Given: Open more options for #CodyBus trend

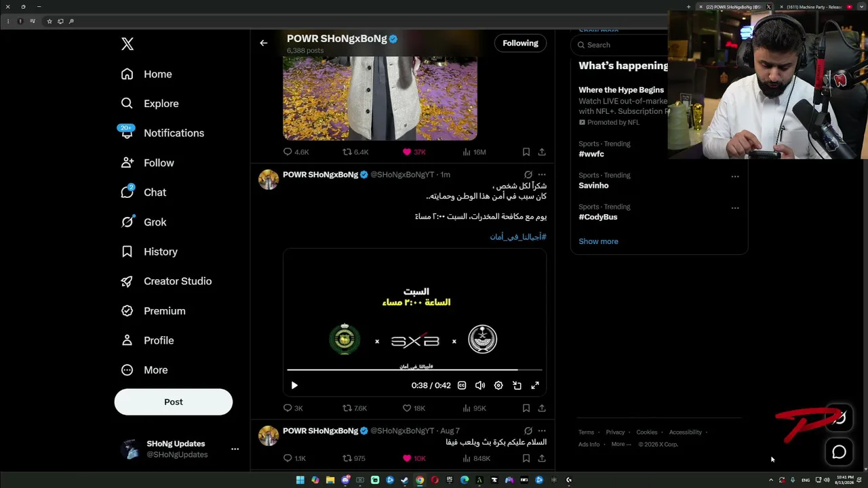Looking at the screenshot, I should (x=735, y=208).
